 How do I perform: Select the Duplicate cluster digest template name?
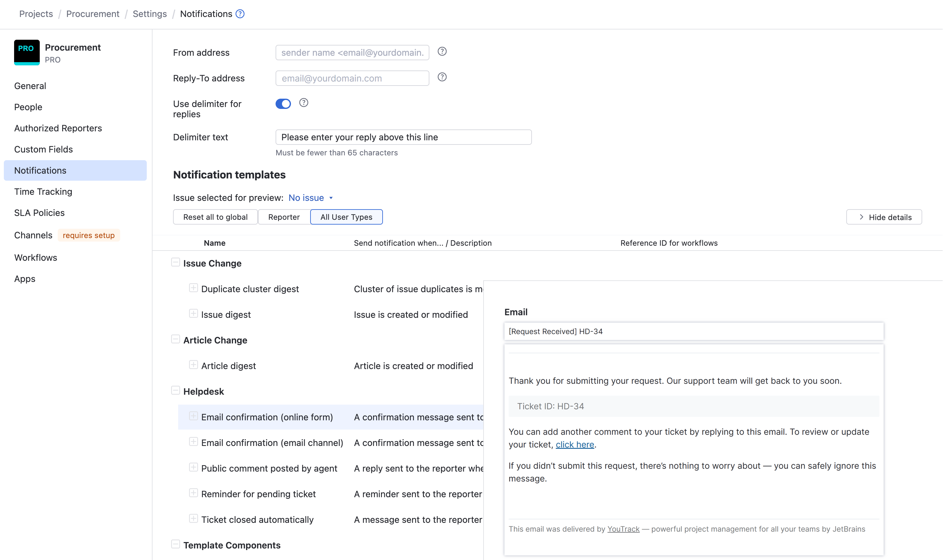(250, 289)
